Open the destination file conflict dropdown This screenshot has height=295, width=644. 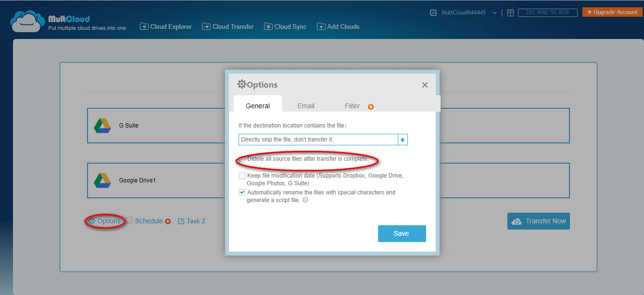[x=323, y=140]
